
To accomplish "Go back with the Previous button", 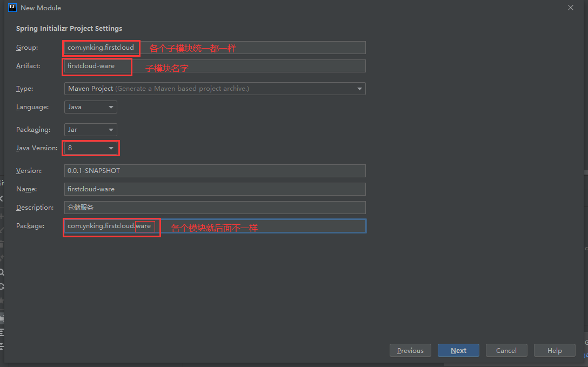I will pyautogui.click(x=410, y=350).
